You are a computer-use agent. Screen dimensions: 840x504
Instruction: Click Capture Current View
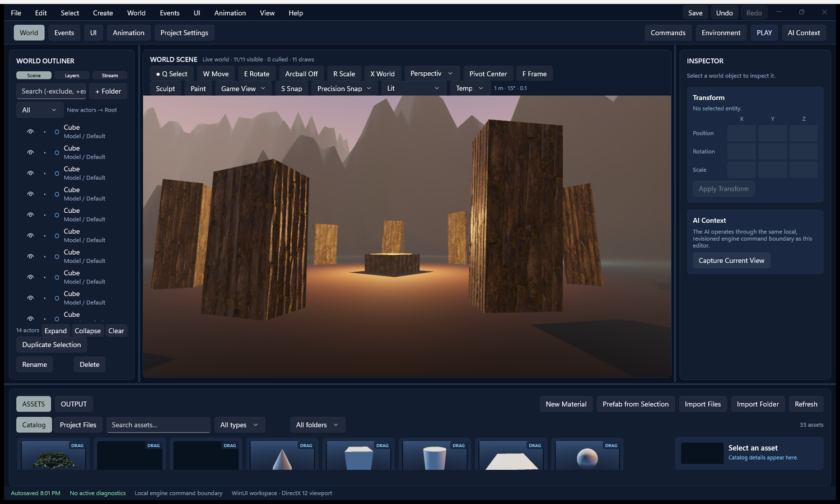tap(731, 260)
